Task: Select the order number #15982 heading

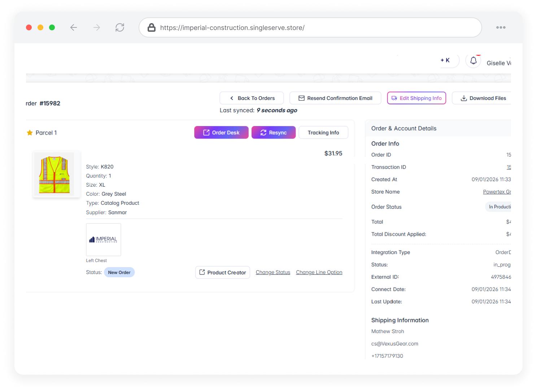Action: pos(50,103)
